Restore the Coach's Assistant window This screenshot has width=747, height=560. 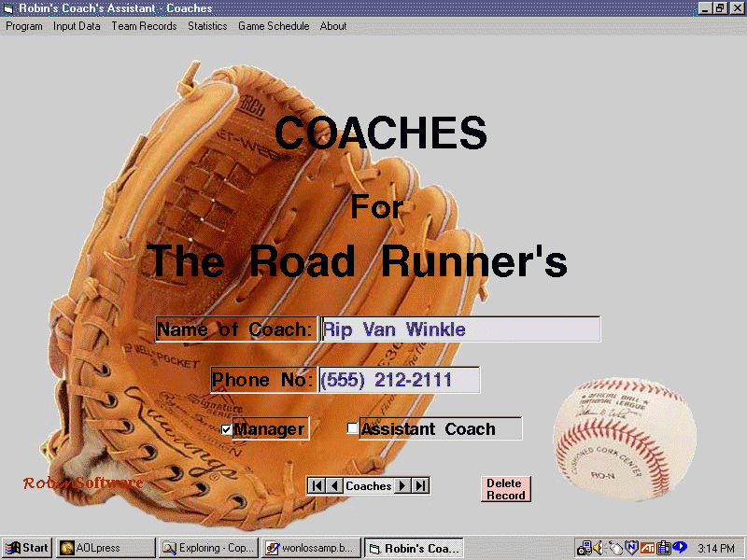pos(720,8)
